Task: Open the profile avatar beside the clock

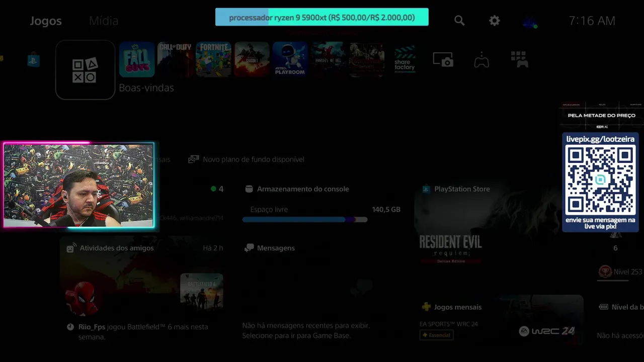Action: tap(530, 22)
